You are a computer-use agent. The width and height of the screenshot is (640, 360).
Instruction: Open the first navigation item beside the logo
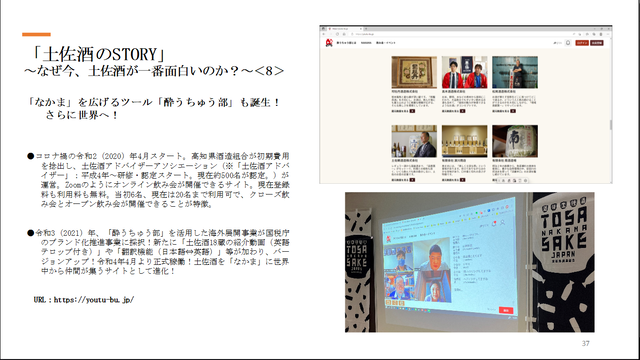pyautogui.click(x=346, y=42)
